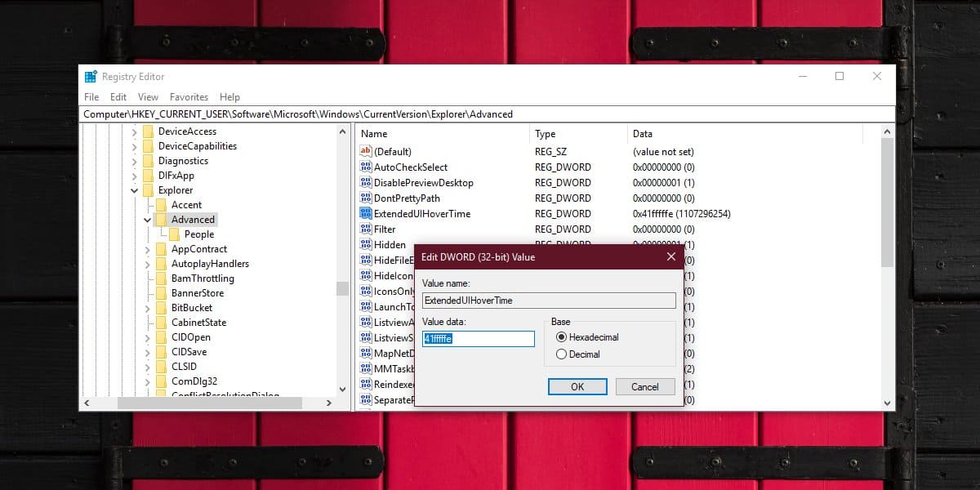The width and height of the screenshot is (980, 490).
Task: Click the CabinetState folder icon
Action: pyautogui.click(x=161, y=323)
